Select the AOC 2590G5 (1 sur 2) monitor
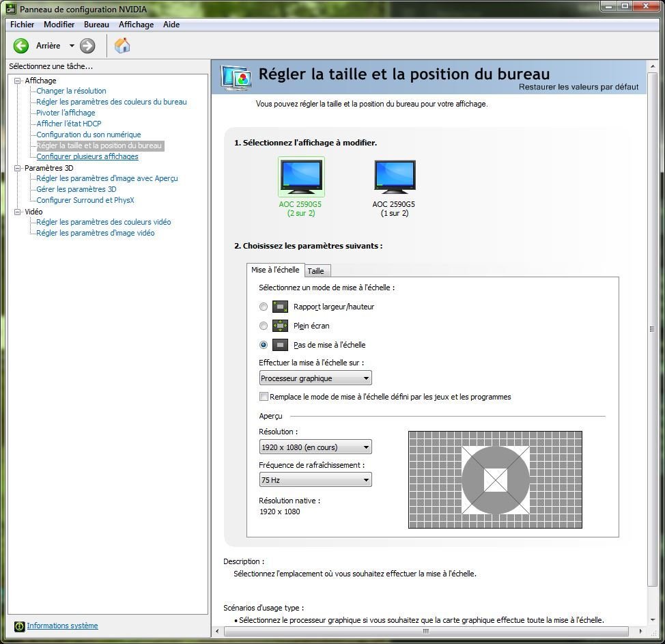The width and height of the screenshot is (665, 644). point(395,187)
